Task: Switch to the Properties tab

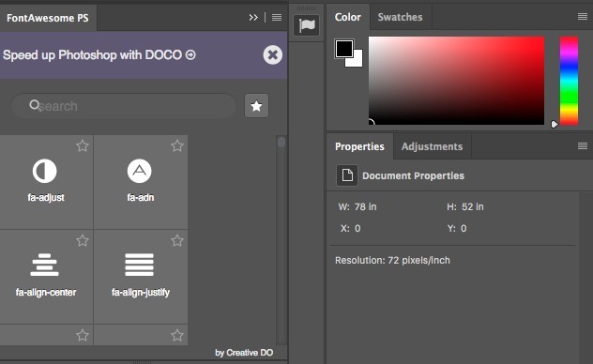Action: tap(359, 146)
